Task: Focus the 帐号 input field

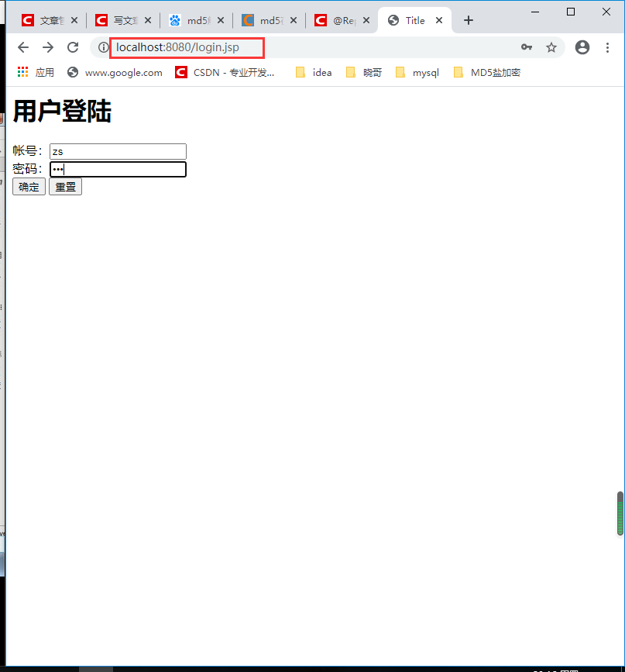Action: click(118, 151)
